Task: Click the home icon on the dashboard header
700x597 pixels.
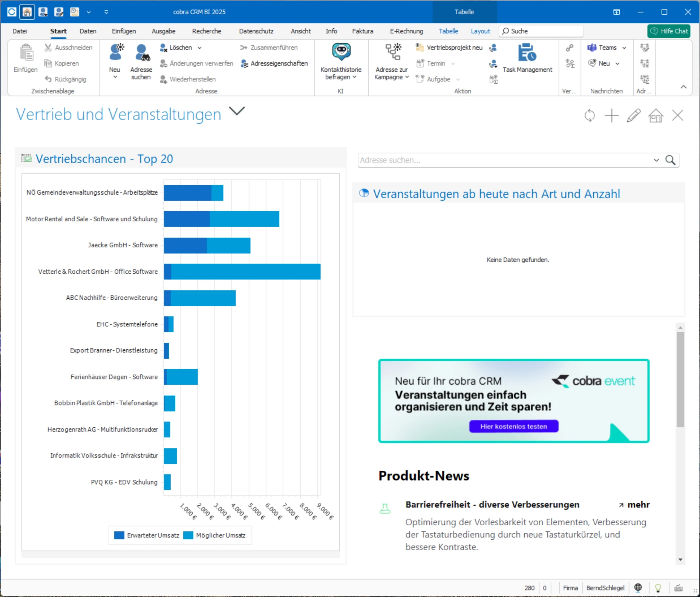Action: coord(656,115)
